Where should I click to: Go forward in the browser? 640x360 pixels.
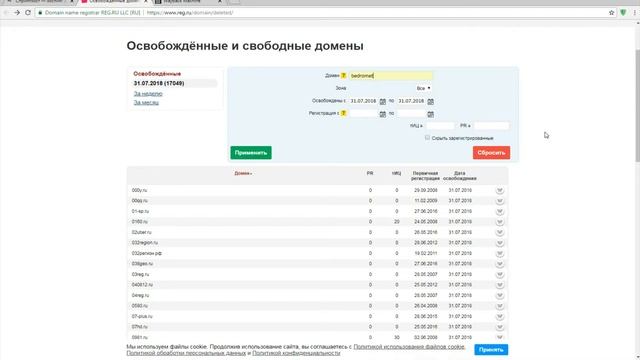17,13
